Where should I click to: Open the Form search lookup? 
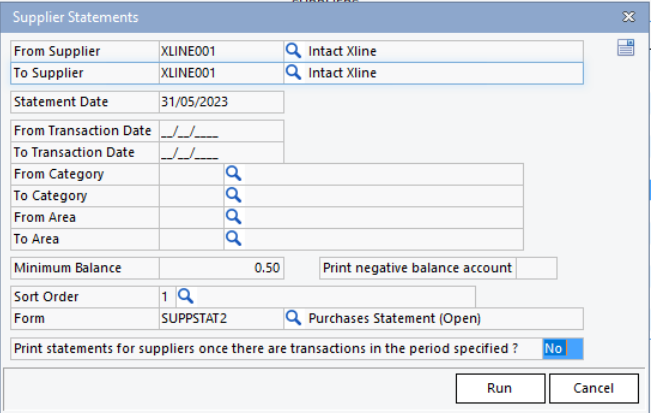tap(294, 318)
